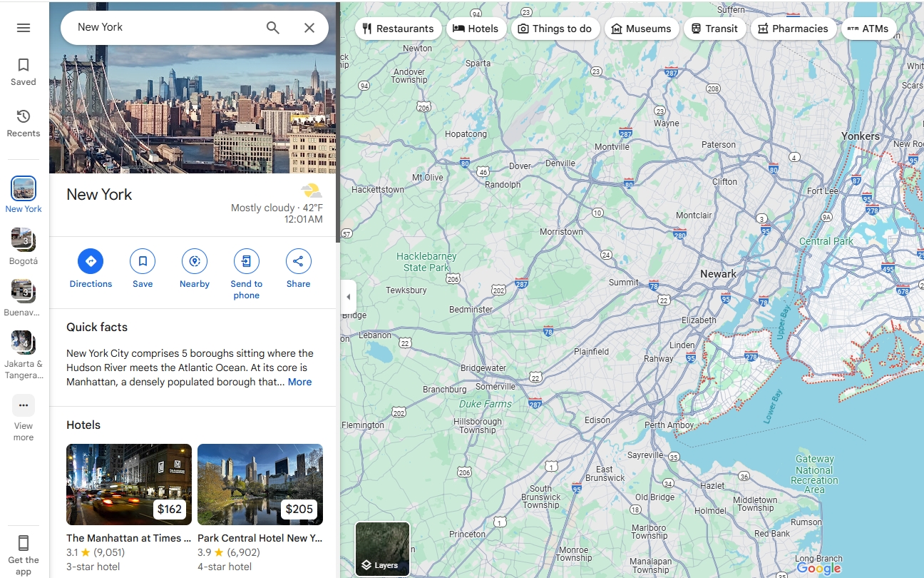Click Yonkers label on map
This screenshot has width=924, height=578.
[861, 136]
